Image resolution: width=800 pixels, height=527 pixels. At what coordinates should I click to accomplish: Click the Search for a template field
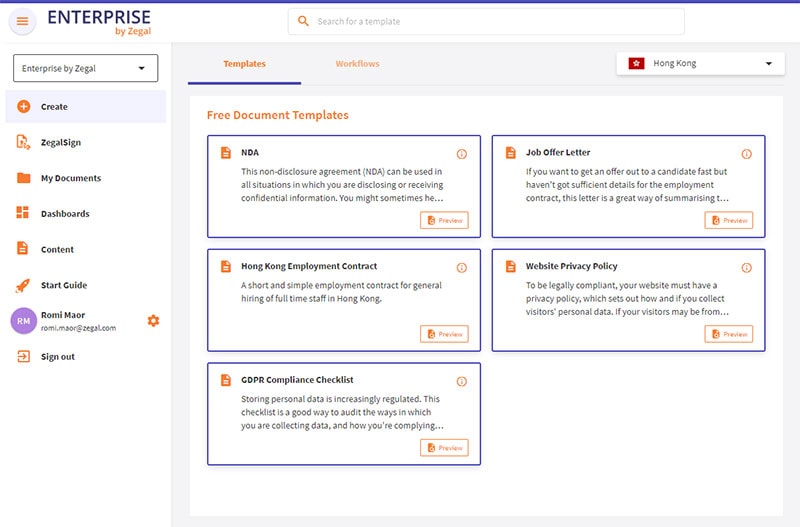[486, 21]
